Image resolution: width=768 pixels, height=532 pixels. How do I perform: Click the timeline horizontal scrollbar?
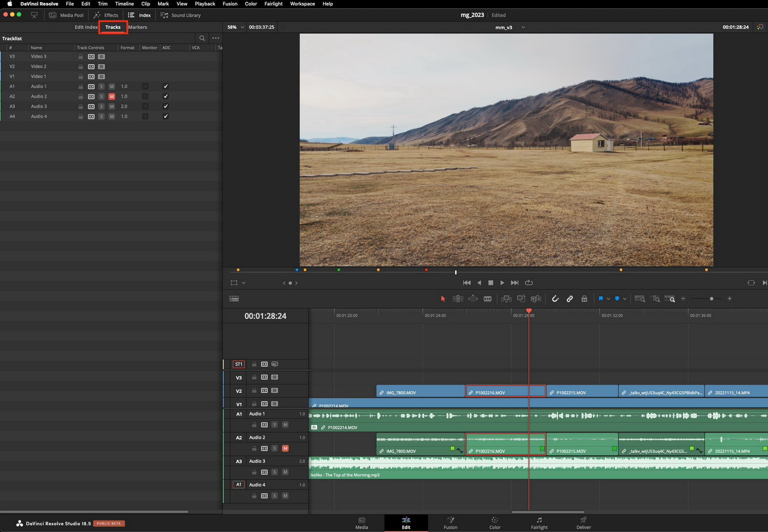548,512
